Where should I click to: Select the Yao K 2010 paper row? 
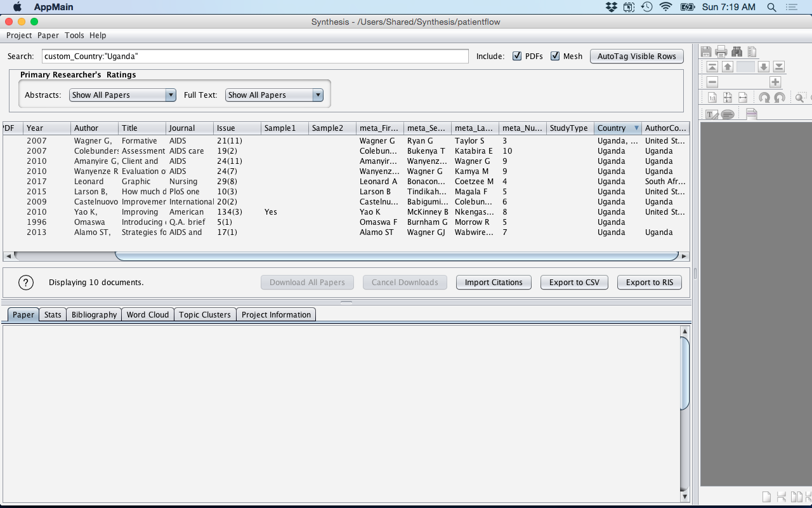tap(346, 212)
